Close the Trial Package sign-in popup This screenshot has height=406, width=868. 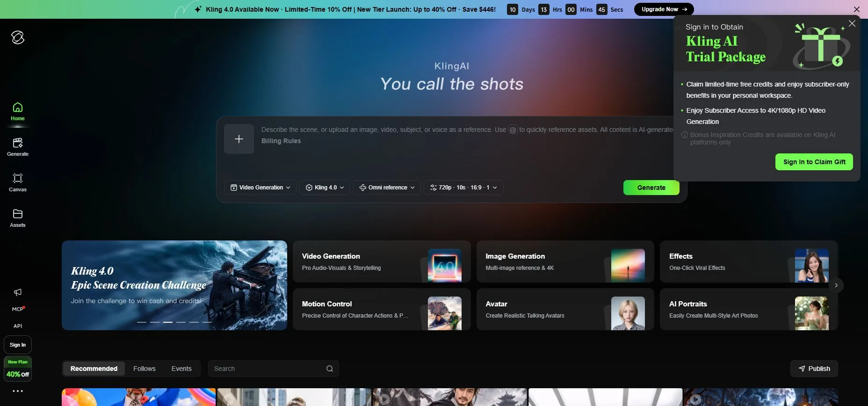[852, 23]
